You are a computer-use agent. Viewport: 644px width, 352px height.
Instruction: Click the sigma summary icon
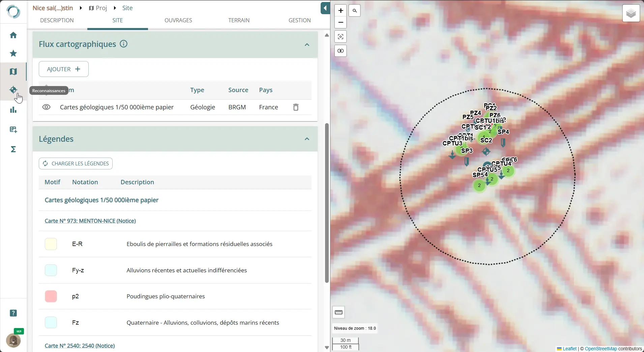pos(13,149)
